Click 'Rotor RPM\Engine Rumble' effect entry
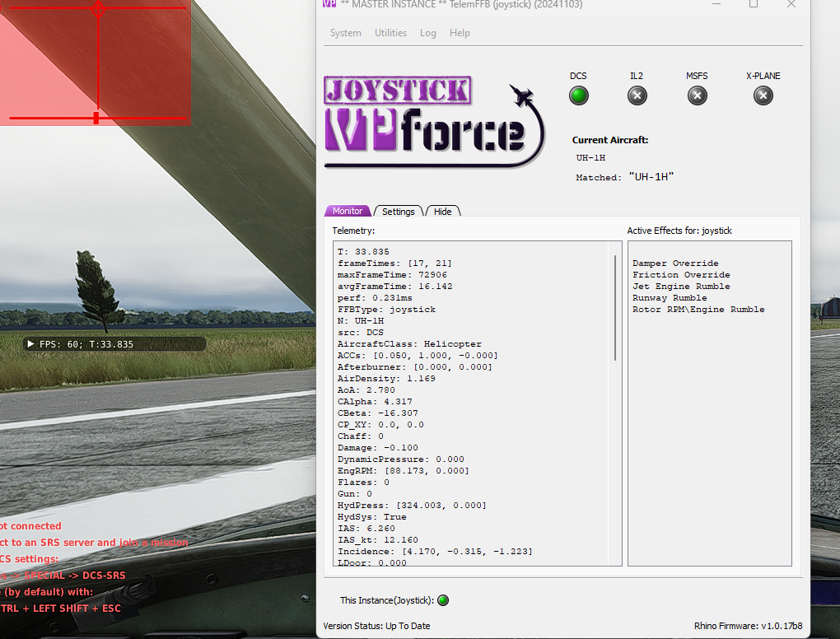 (698, 310)
